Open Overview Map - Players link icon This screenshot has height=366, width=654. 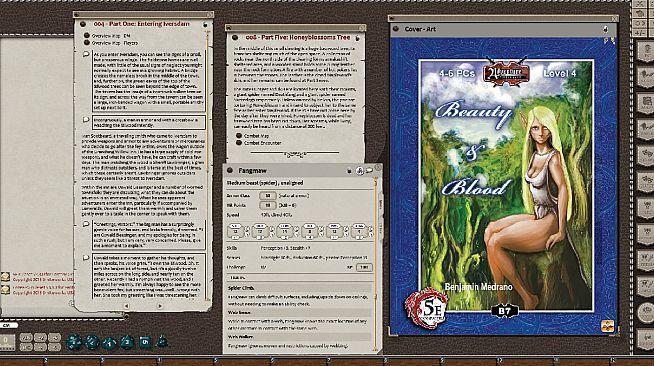[x=87, y=43]
